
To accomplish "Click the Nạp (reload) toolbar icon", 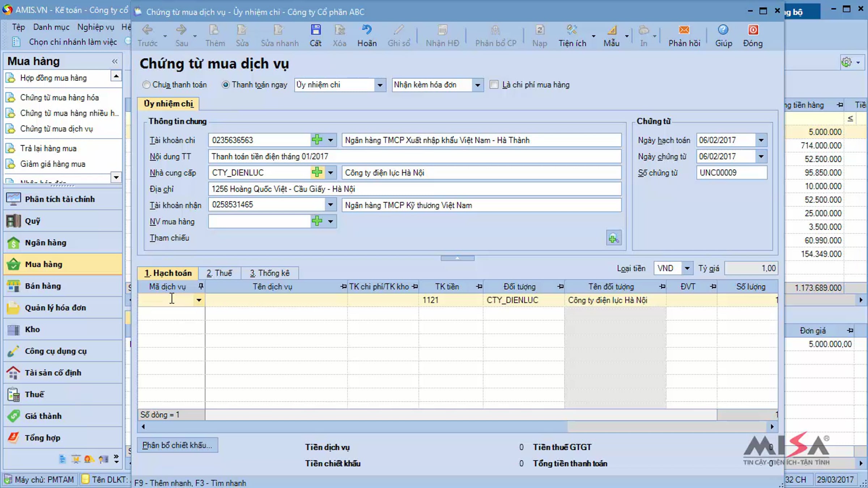I will [540, 30].
